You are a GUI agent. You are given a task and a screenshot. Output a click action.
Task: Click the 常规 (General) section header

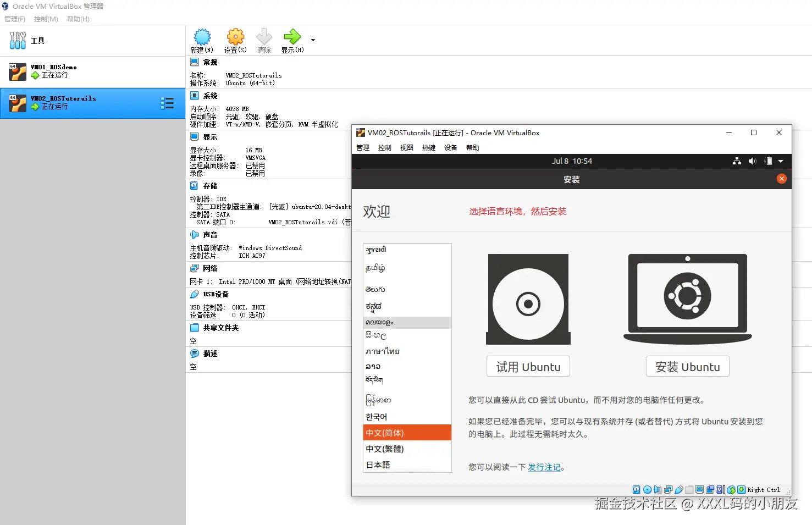coord(210,63)
